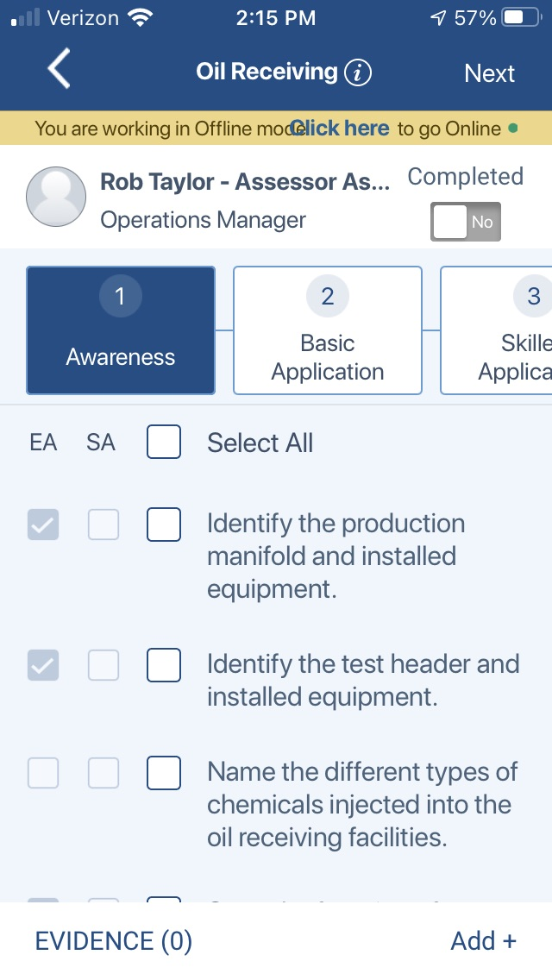The width and height of the screenshot is (552, 980).
Task: Tap the cellular signal bars icon
Action: tap(26, 17)
